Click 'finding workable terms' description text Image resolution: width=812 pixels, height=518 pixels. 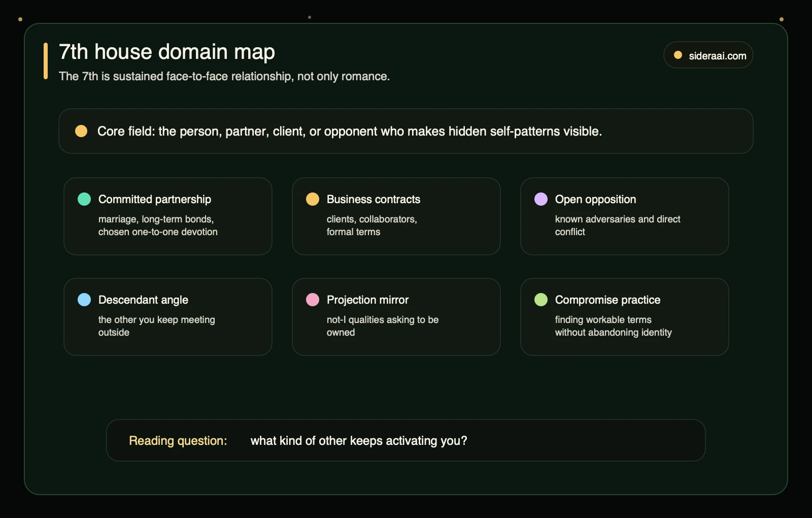click(614, 326)
